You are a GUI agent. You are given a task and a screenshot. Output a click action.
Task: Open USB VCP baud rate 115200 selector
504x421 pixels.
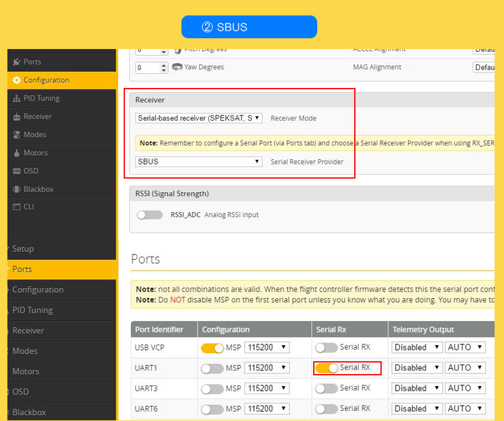(267, 348)
